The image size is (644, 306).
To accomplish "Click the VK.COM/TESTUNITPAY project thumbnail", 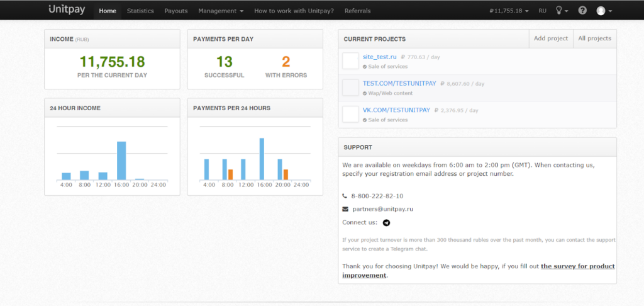I will pyautogui.click(x=351, y=114).
